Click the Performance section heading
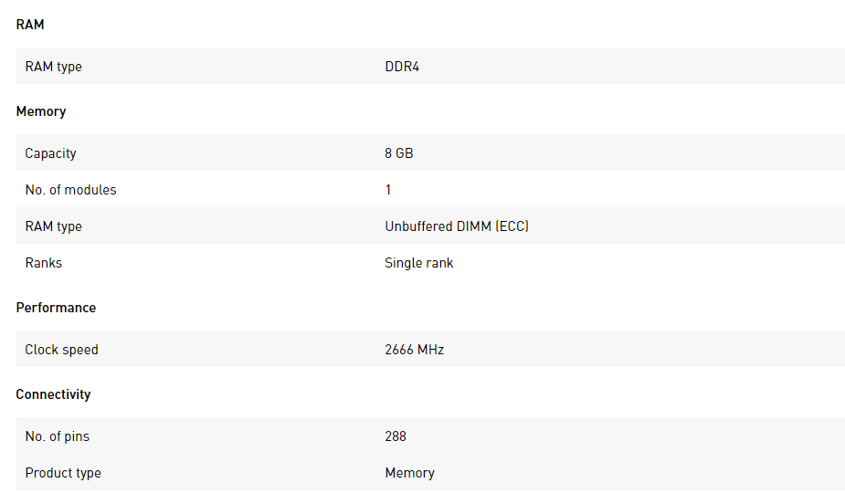845x504 pixels. tap(56, 308)
